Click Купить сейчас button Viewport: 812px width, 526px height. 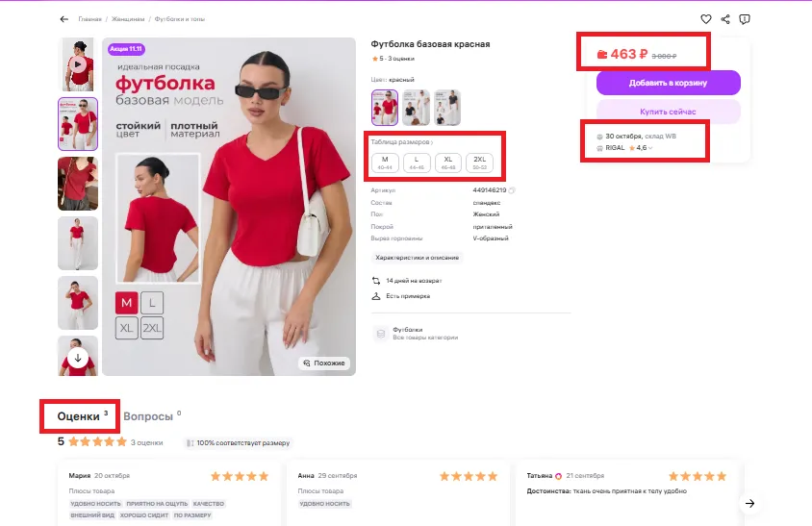[x=668, y=112]
